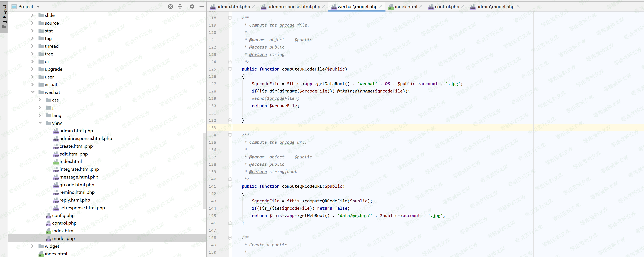The height and width of the screenshot is (257, 644).
Task: Hide the Project panel with minus icon
Action: click(202, 6)
